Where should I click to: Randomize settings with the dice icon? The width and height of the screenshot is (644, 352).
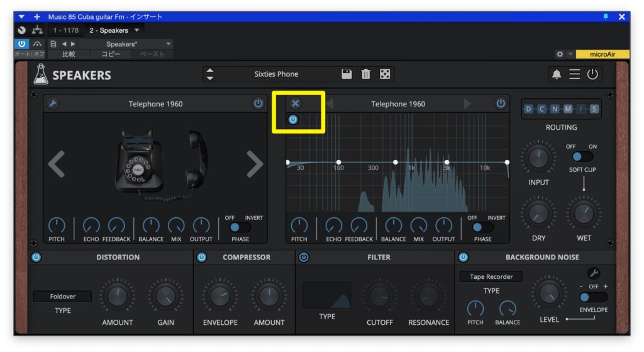pos(385,74)
